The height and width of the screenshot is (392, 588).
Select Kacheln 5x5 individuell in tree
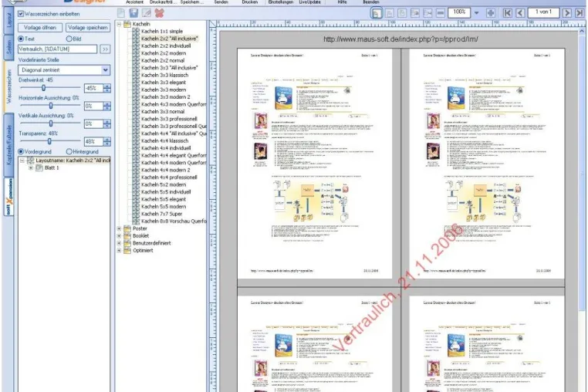[166, 191]
